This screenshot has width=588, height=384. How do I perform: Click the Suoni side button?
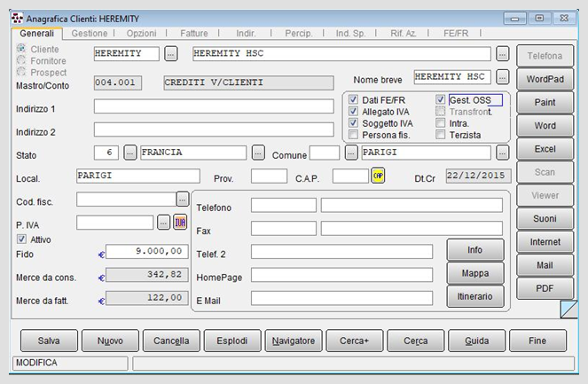545,219
